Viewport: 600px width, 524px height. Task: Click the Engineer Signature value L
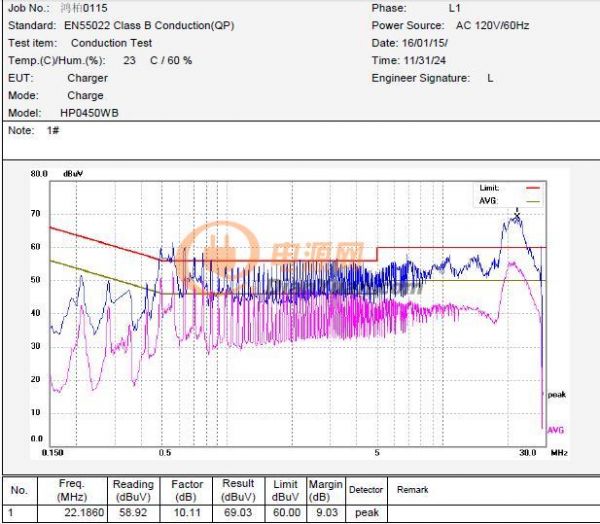pyautogui.click(x=490, y=78)
